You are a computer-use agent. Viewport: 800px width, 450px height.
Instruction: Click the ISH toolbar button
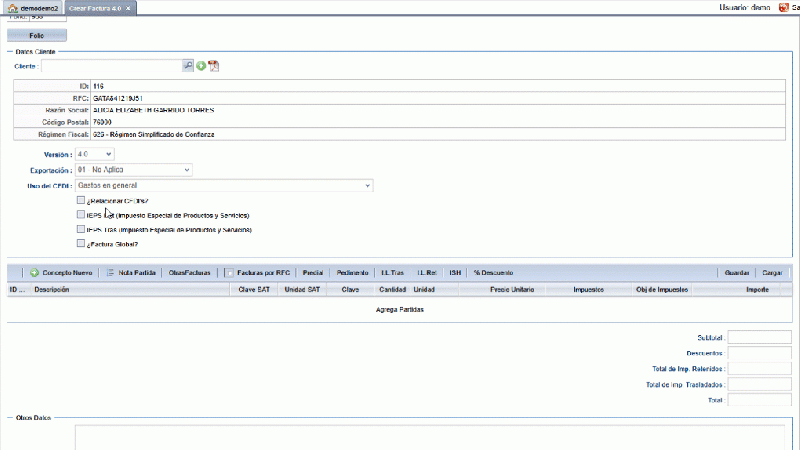coord(455,272)
